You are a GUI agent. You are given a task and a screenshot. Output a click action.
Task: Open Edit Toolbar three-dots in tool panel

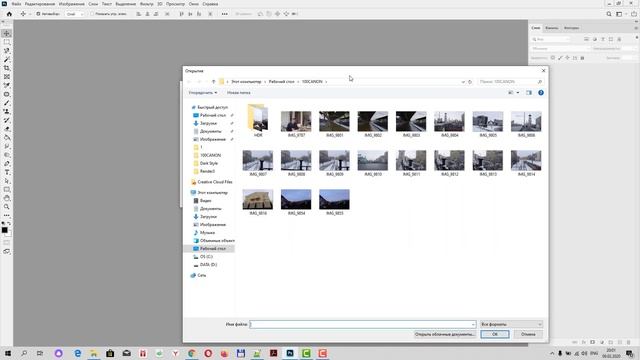pos(7,215)
